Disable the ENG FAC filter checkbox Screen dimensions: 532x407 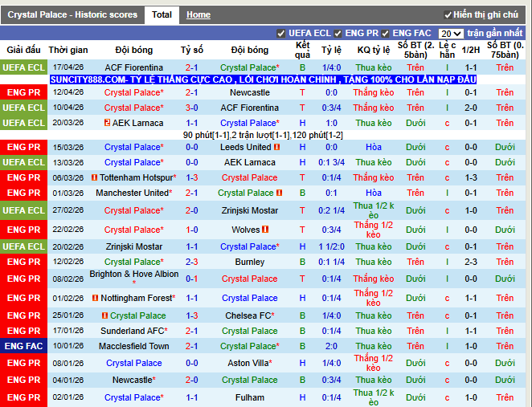(x=386, y=34)
